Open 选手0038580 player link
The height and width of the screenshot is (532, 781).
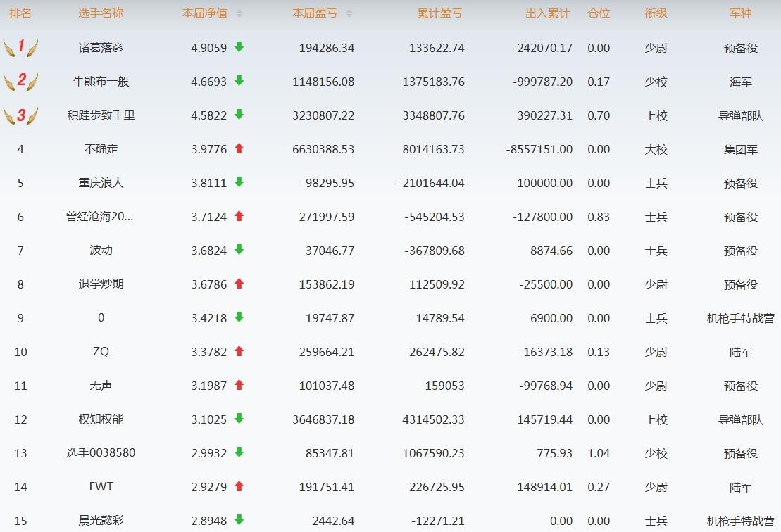pos(101,453)
